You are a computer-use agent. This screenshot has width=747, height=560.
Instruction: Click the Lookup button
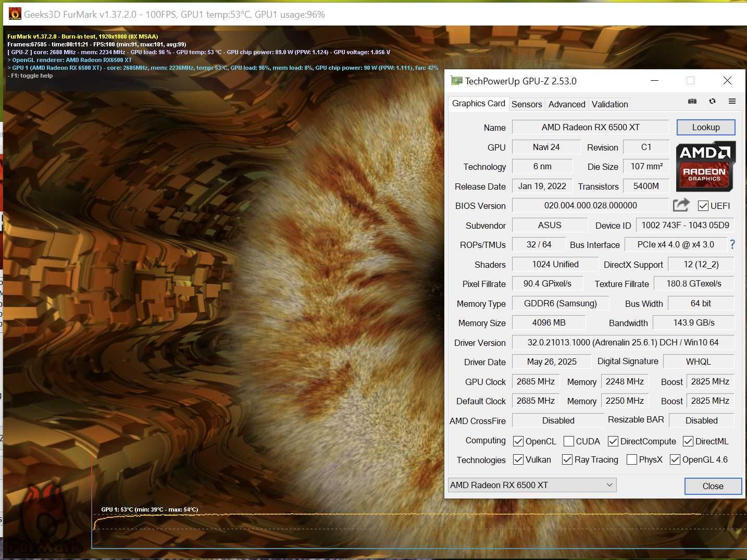(x=706, y=127)
